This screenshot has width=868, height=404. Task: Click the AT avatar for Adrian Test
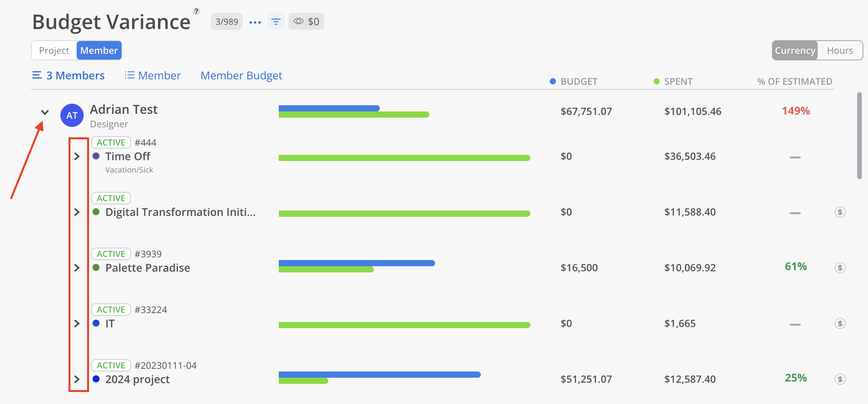coord(72,115)
